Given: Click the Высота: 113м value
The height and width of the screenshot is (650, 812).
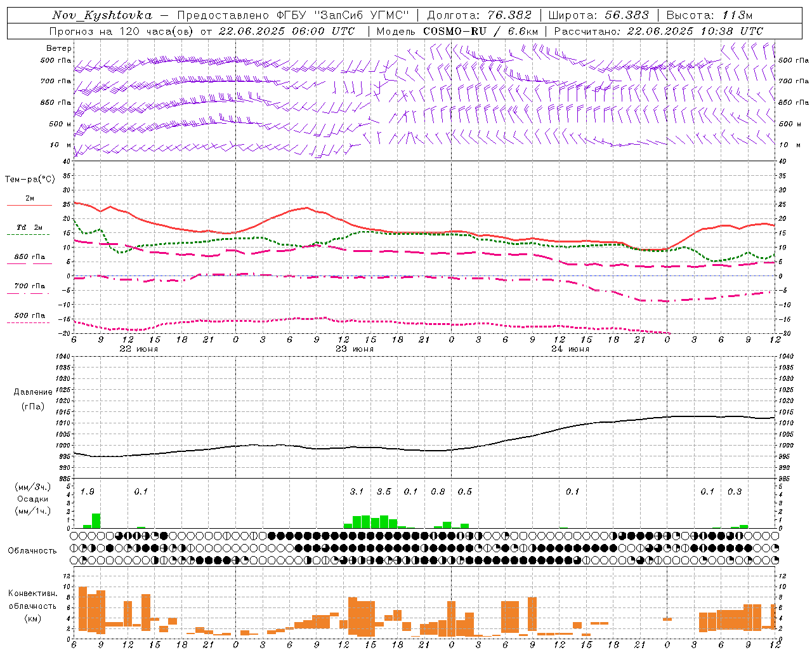Looking at the screenshot, I should 709,15.
